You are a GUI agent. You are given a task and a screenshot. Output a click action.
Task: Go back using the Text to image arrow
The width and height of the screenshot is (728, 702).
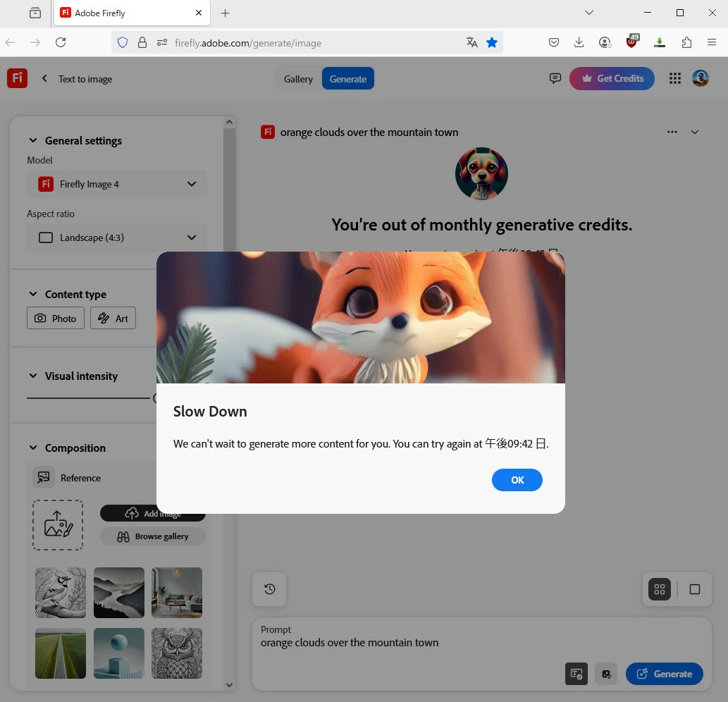(44, 78)
